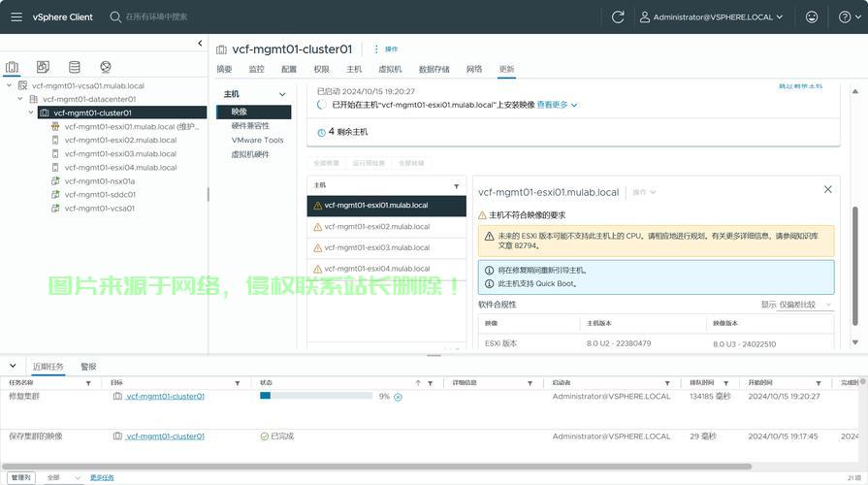
Task: Select the vcf-mgmt01-sddc01 virtual machine
Action: click(100, 194)
